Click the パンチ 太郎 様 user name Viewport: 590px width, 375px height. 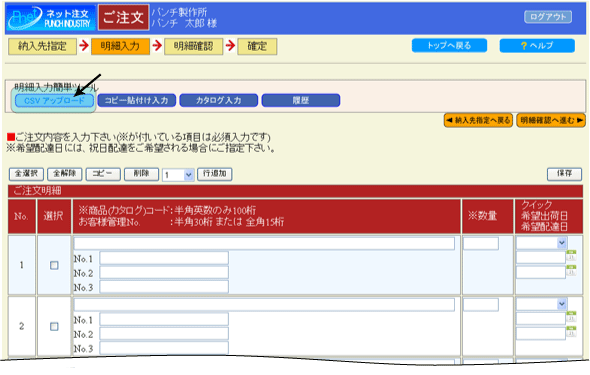click(184, 23)
